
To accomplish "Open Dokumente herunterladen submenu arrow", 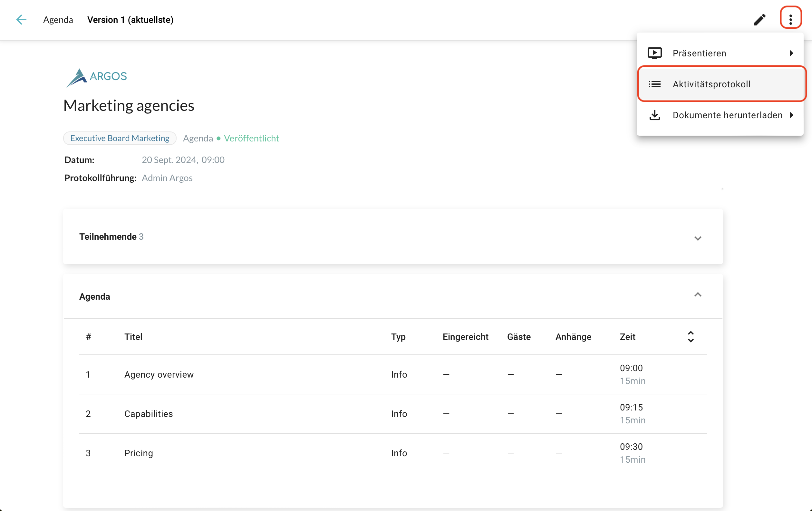I will tap(791, 115).
